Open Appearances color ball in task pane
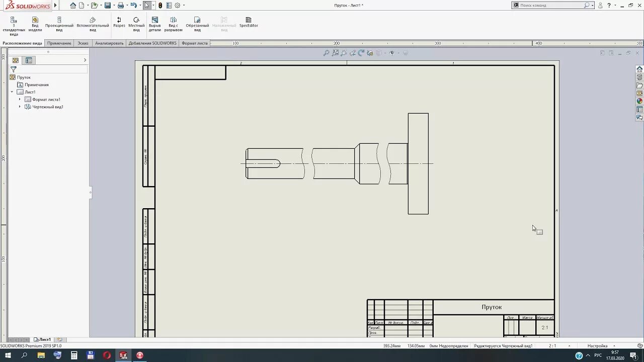This screenshot has height=362, width=644. click(639, 101)
